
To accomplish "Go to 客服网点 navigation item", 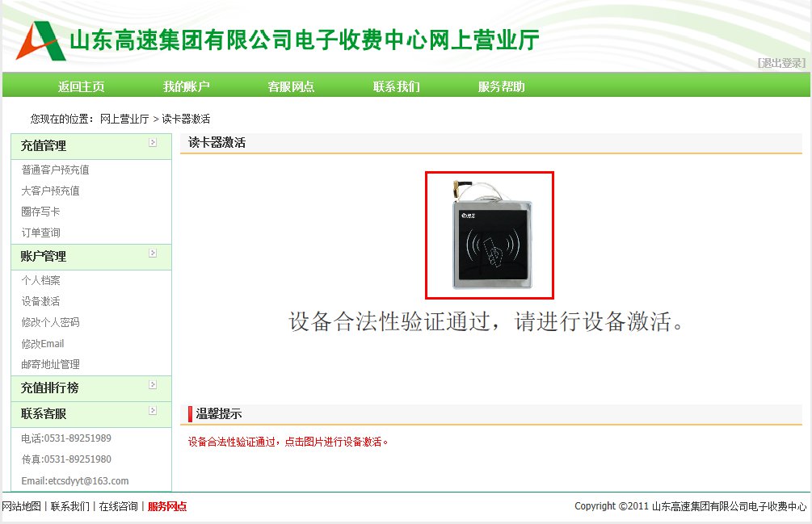I will [291, 86].
